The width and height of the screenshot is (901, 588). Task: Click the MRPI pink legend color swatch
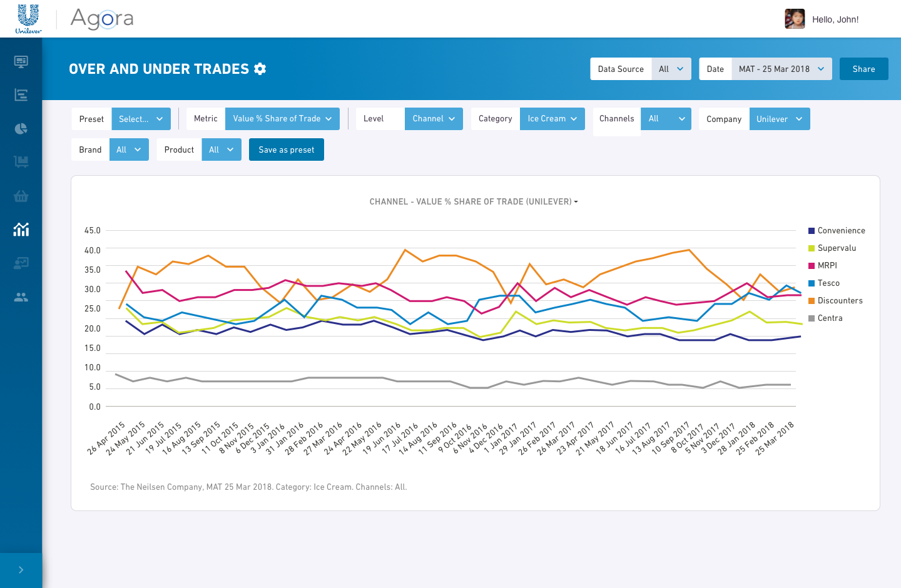[812, 266]
